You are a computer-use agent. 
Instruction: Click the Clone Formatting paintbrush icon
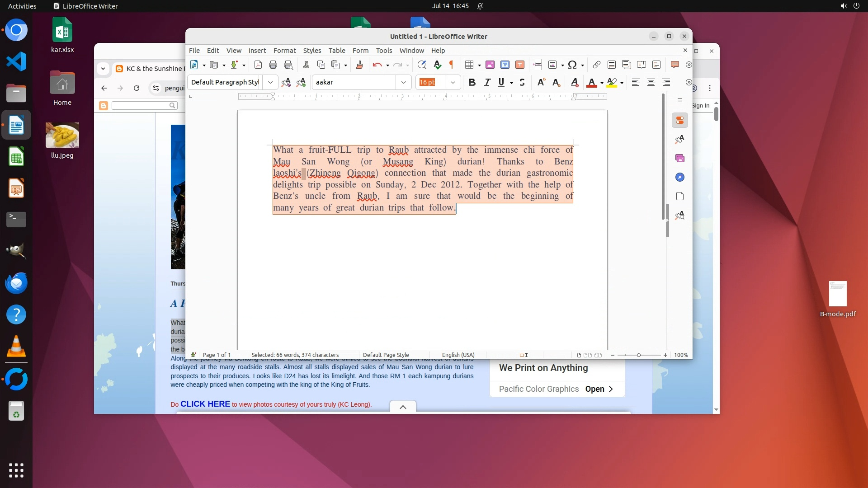click(359, 65)
